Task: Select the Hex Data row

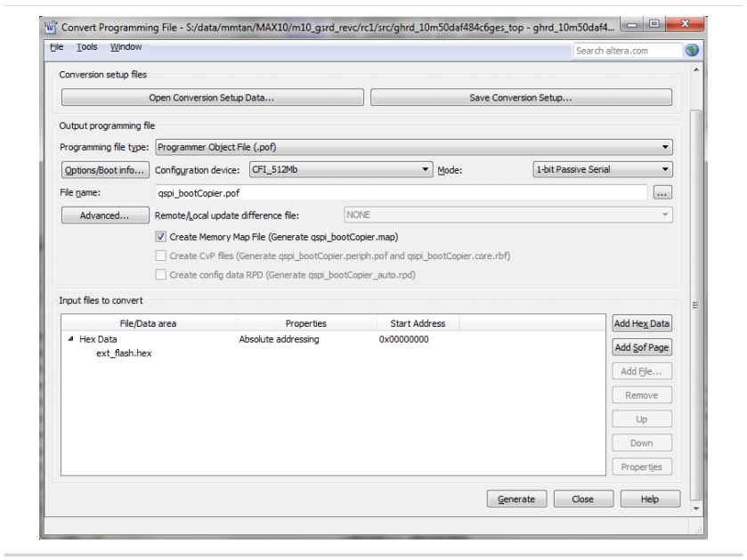Action: click(x=332, y=339)
